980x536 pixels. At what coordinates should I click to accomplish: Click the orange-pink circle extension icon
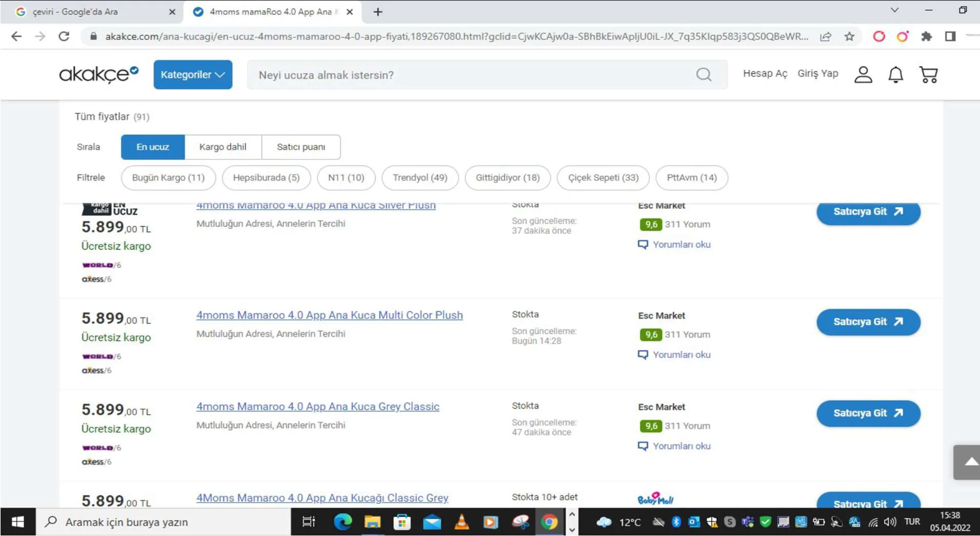[903, 36]
